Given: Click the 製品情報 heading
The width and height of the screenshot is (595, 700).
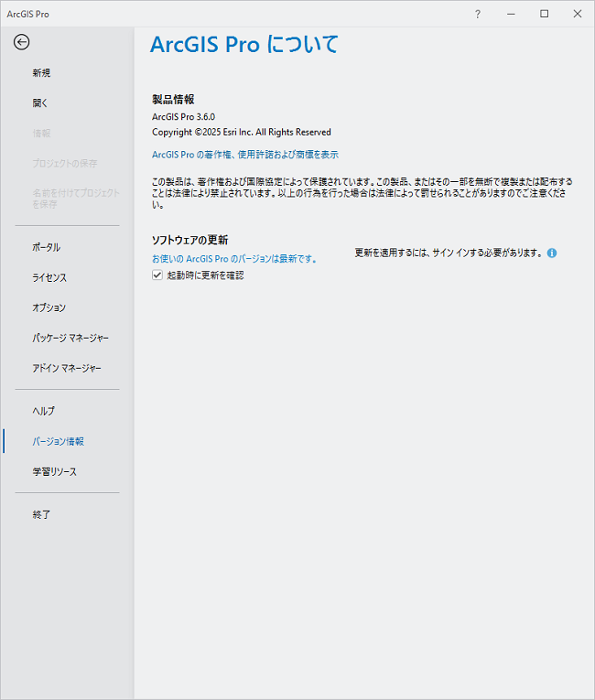Looking at the screenshot, I should pos(173,99).
